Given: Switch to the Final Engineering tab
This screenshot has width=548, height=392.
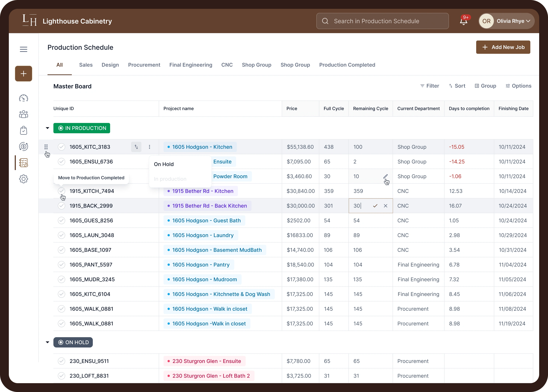Looking at the screenshot, I should 191,65.
